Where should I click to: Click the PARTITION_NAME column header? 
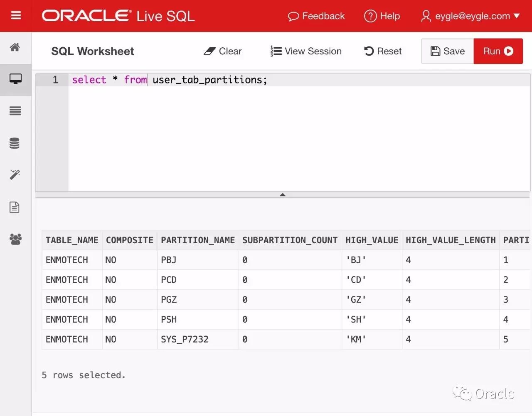pyautogui.click(x=198, y=240)
